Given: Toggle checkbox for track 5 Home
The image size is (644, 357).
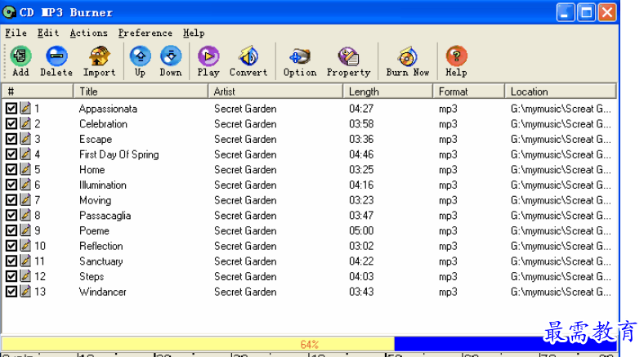Looking at the screenshot, I should (11, 170).
